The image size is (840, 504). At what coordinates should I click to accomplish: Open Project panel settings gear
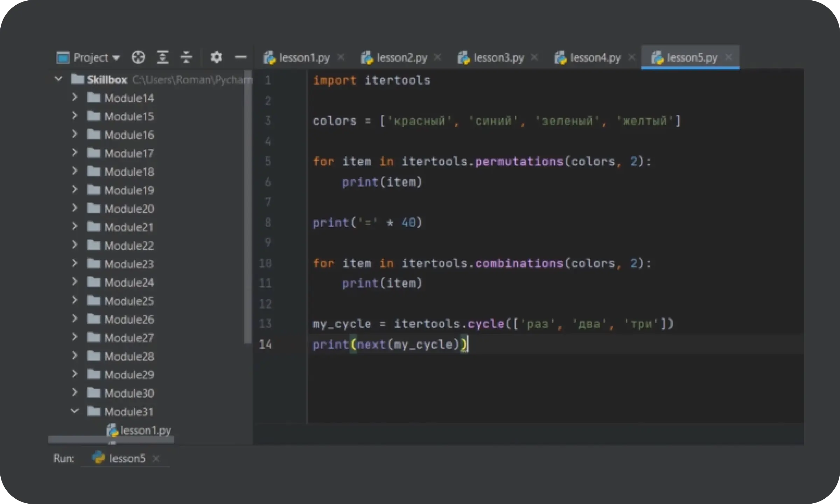pyautogui.click(x=216, y=57)
